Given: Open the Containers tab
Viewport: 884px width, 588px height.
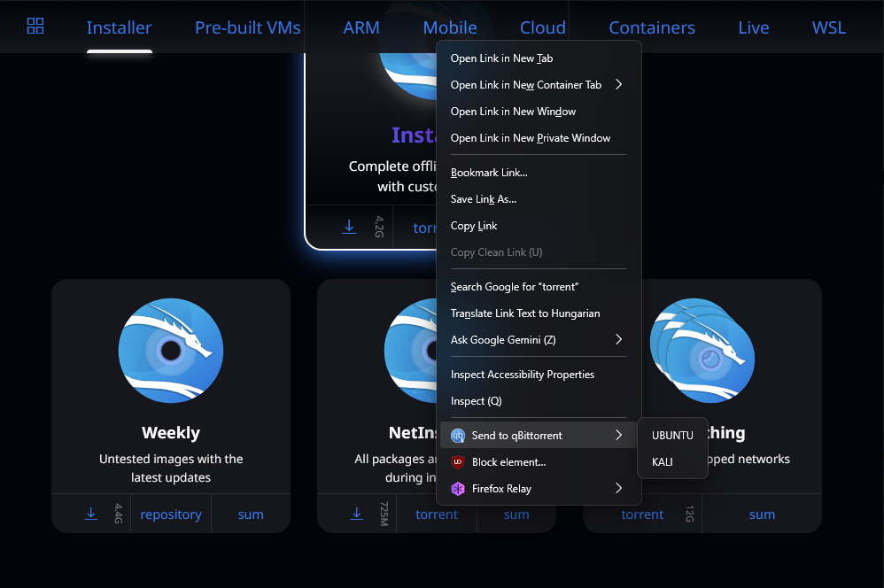Looking at the screenshot, I should tap(652, 27).
